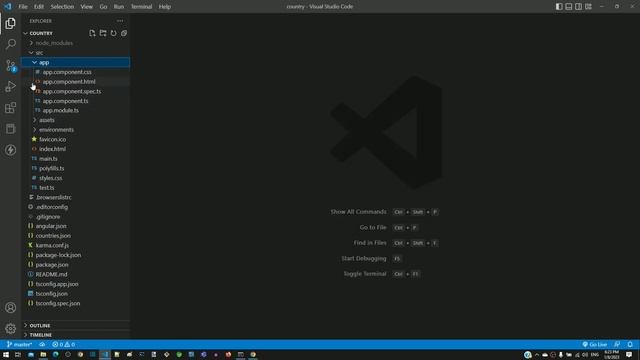Open the View menu

point(87,7)
